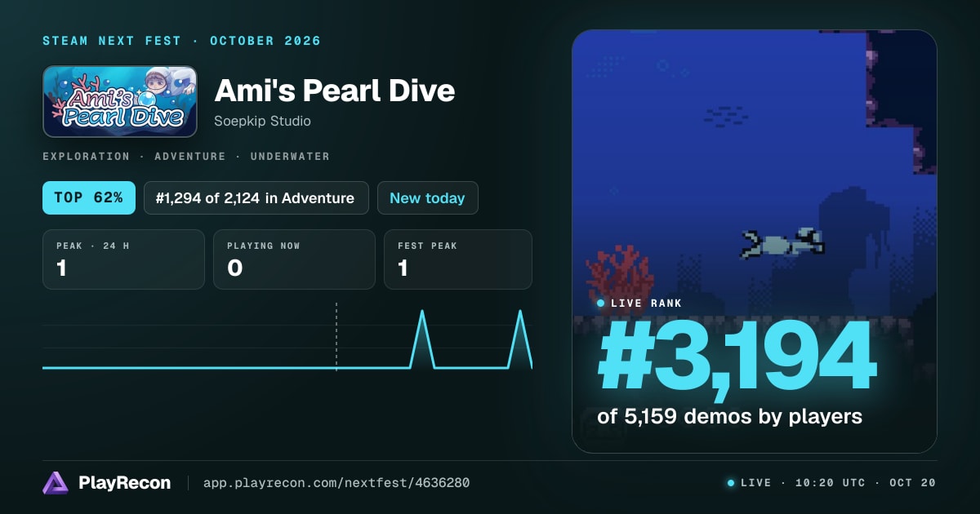
Task: Select the Playing Now stat card
Action: point(294,259)
